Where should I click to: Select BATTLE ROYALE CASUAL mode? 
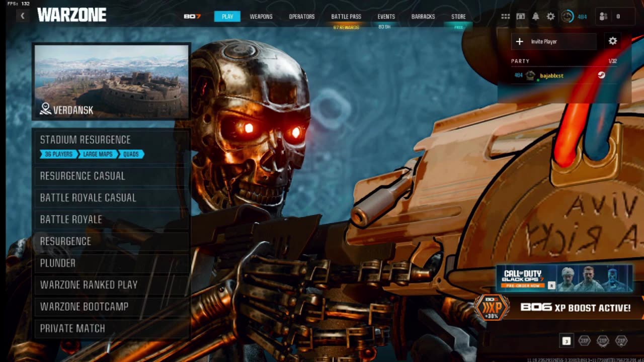click(x=111, y=198)
